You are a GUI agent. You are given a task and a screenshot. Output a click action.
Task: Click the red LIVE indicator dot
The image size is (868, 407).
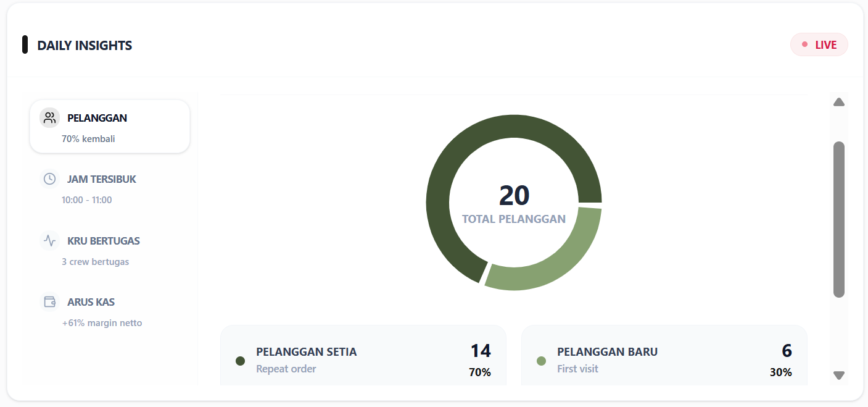pyautogui.click(x=804, y=44)
